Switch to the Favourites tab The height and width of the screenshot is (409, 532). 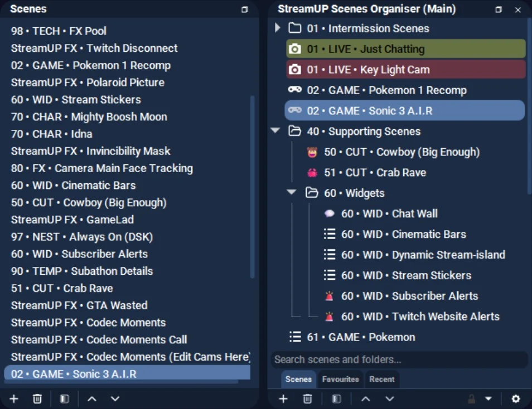340,379
